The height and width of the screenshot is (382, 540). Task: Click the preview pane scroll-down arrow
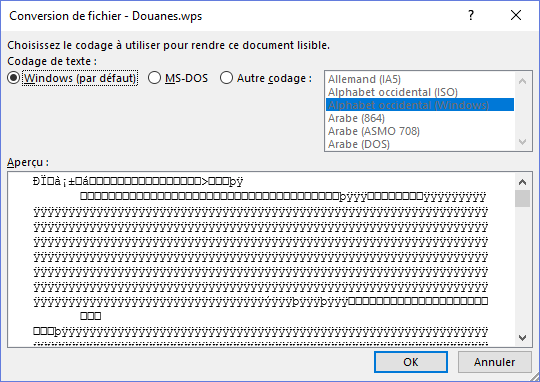(x=522, y=338)
